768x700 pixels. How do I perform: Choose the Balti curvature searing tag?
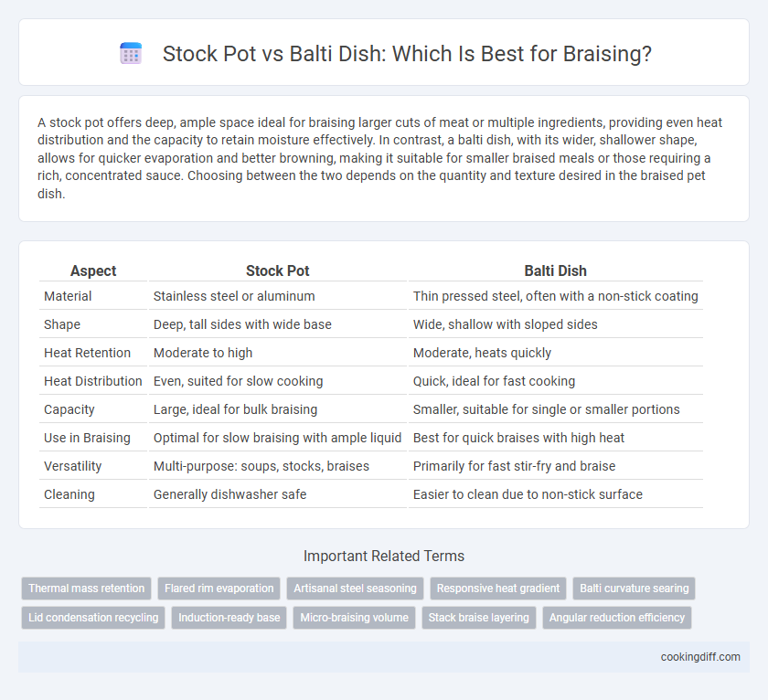click(x=635, y=589)
